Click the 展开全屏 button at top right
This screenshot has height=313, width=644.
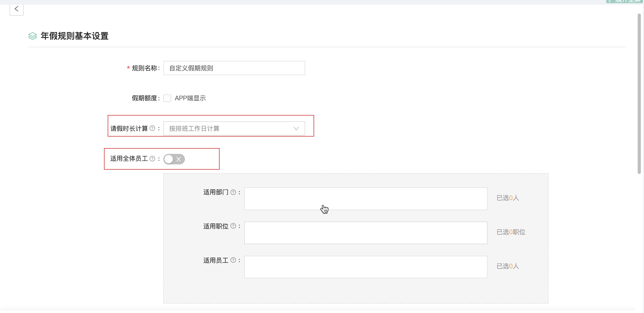pos(625,1)
